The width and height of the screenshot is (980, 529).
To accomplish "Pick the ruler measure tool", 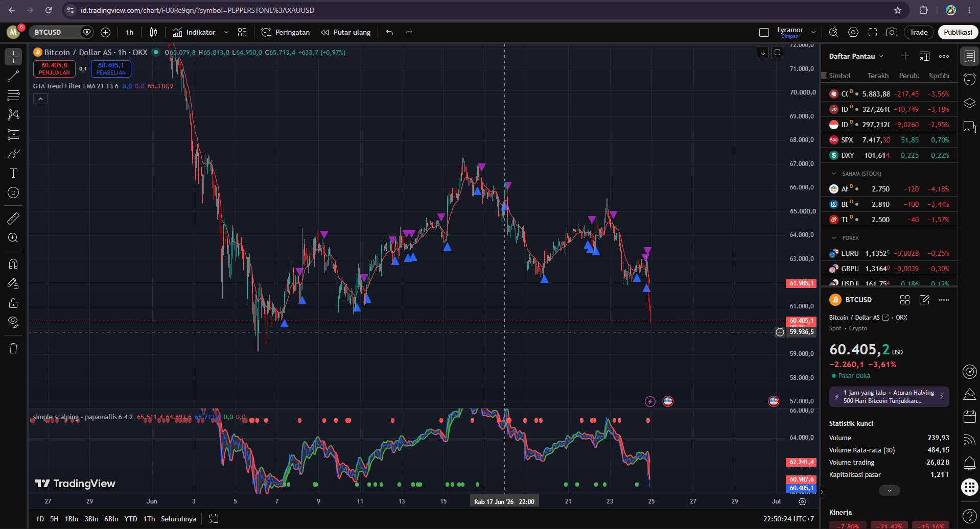I will (x=13, y=219).
